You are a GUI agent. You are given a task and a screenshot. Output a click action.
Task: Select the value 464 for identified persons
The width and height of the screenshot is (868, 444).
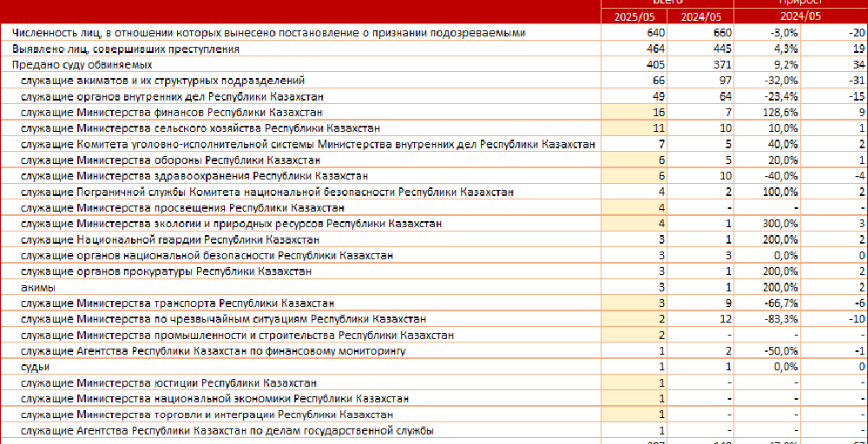(x=655, y=49)
